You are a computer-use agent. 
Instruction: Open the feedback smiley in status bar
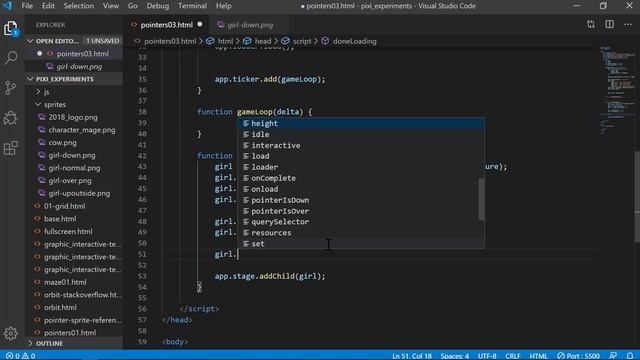tap(613, 356)
